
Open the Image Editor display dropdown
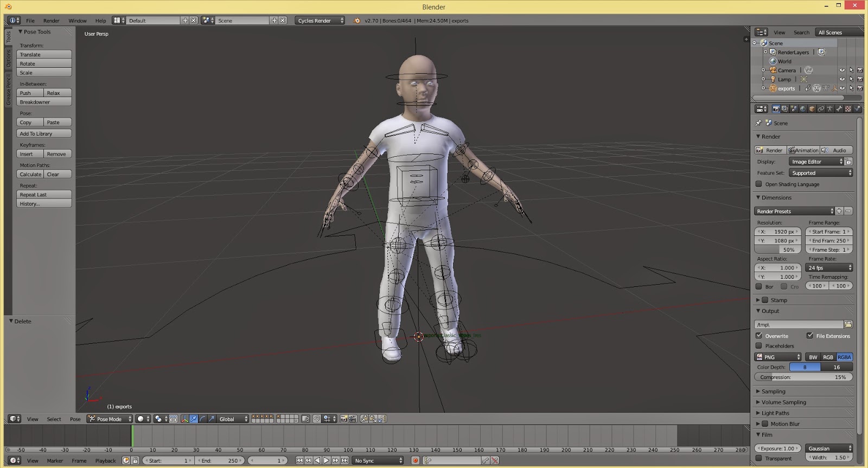[816, 162]
